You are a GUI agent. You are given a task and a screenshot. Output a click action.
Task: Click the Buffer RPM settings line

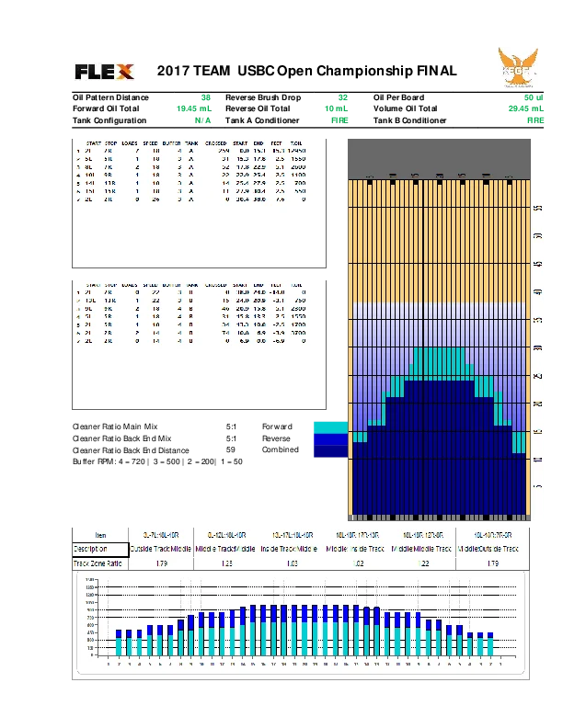157,462
